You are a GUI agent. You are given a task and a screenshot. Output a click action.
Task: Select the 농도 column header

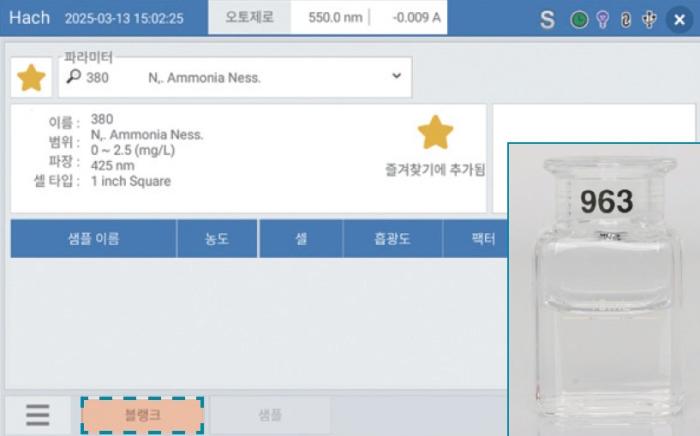click(217, 239)
